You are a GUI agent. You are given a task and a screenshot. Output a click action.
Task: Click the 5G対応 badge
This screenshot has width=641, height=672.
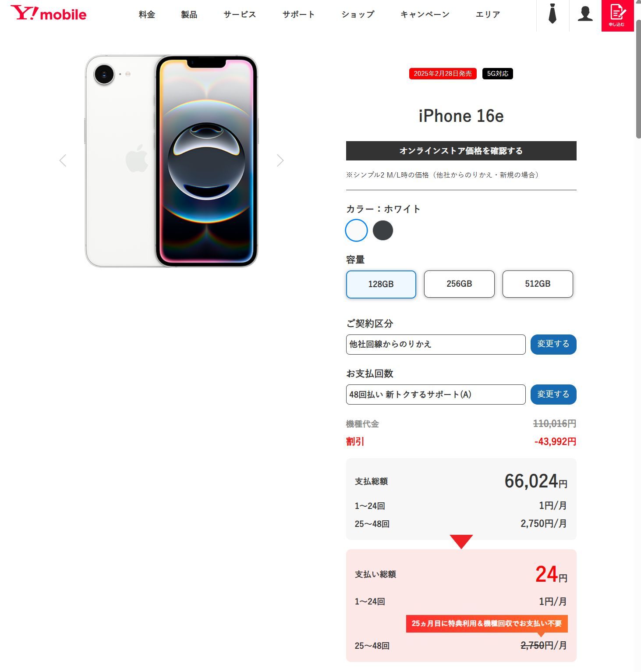click(x=498, y=74)
